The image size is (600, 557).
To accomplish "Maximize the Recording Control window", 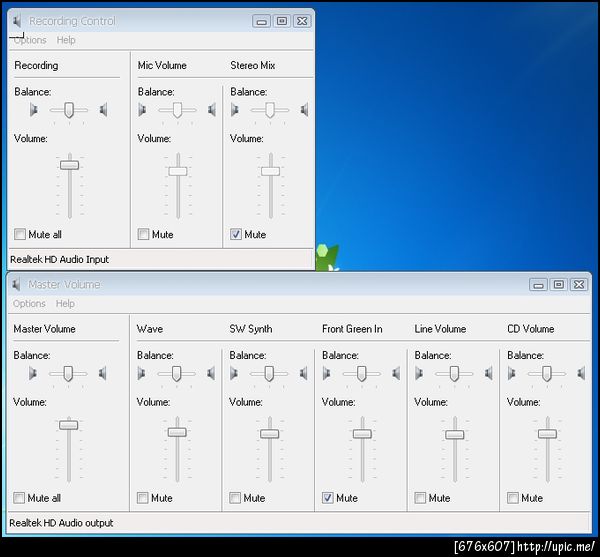I will coord(282,21).
